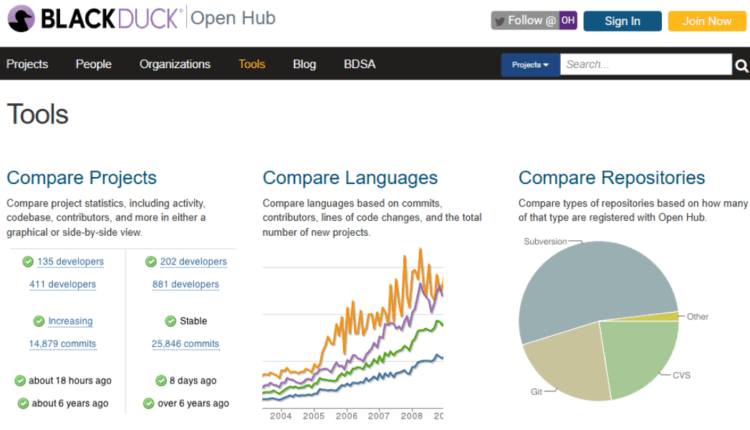Click the CVS pie label
This screenshot has height=430, width=750.
coord(681,375)
